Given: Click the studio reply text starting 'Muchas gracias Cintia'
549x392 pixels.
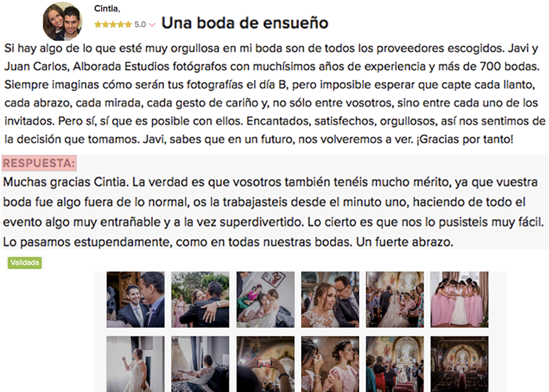Looking at the screenshot, I should [x=273, y=212].
